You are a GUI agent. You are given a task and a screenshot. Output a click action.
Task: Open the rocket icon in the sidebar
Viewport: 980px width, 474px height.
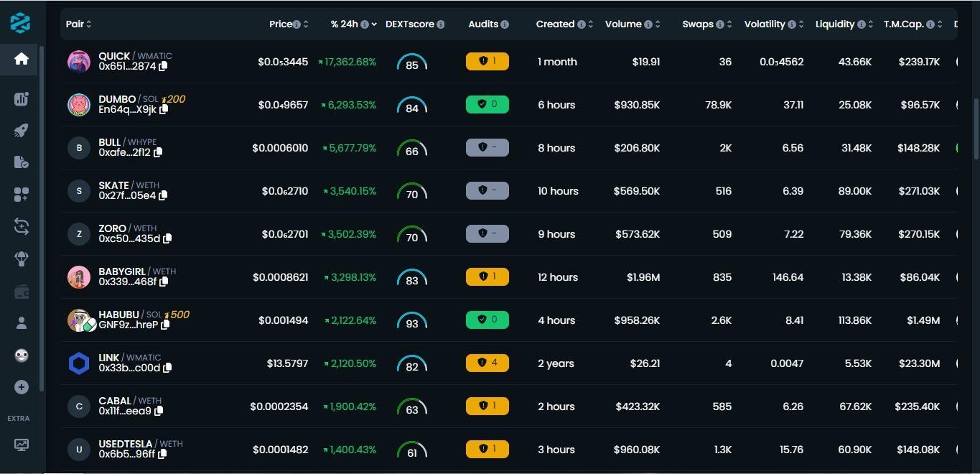[x=21, y=131]
